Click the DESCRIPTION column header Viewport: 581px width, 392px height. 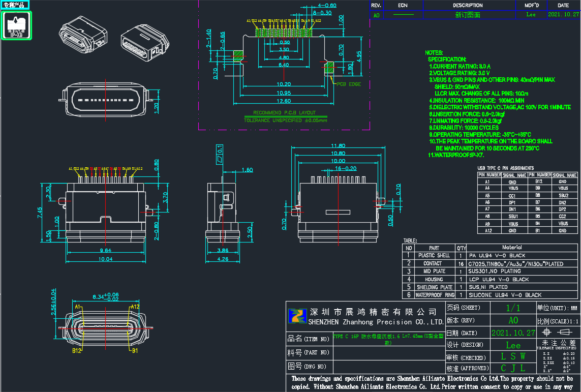(x=468, y=5)
